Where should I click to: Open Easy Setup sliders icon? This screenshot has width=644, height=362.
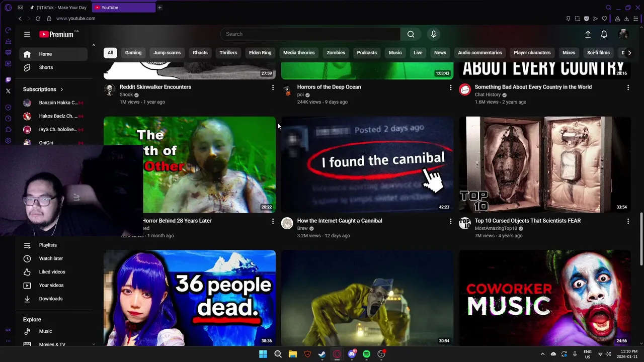pos(636,19)
